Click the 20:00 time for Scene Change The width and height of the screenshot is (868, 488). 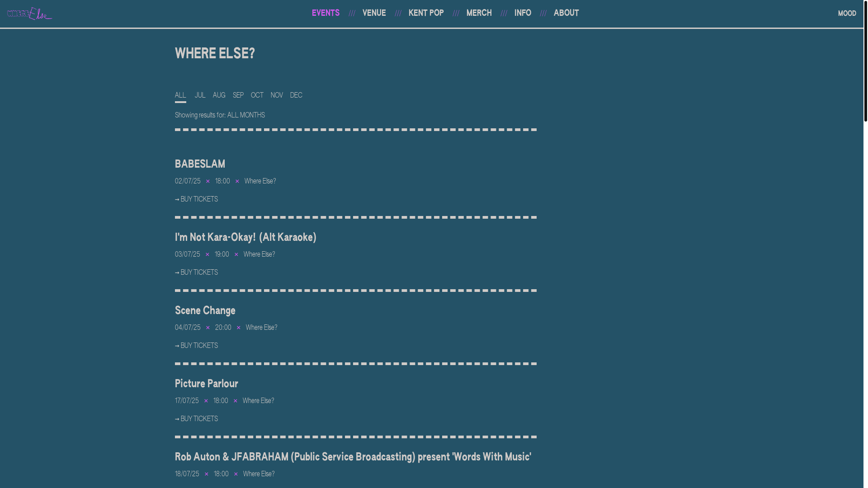click(x=223, y=328)
